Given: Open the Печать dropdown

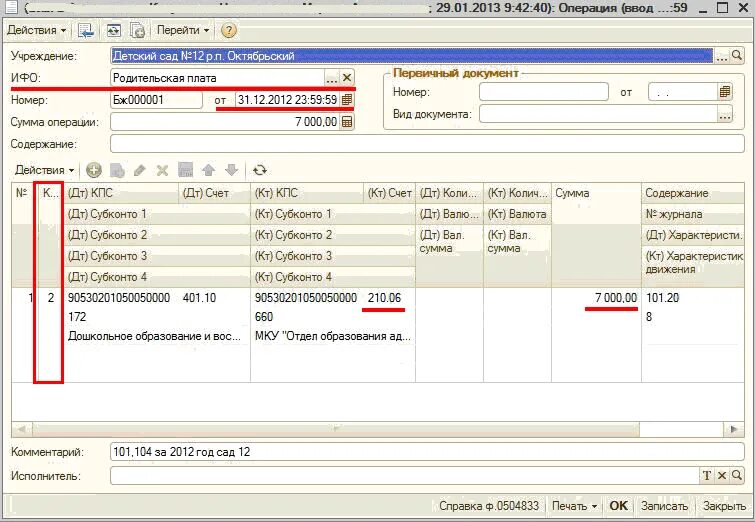Looking at the screenshot, I should (574, 506).
